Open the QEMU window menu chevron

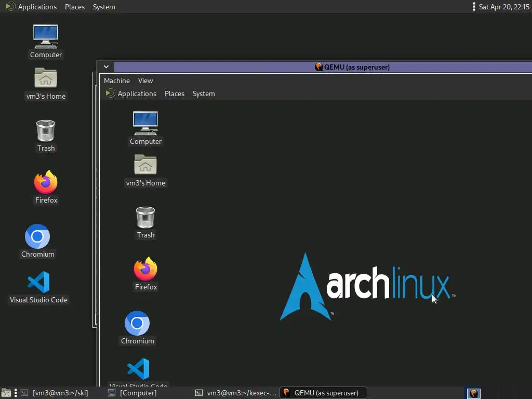click(106, 67)
